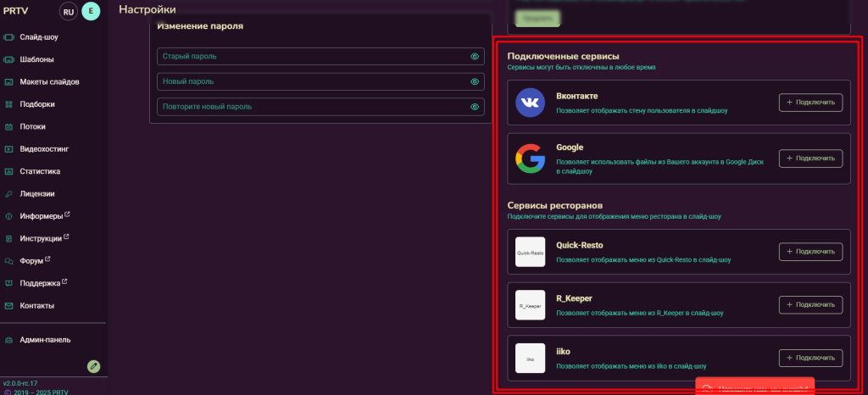Open the Контакты page
This screenshot has width=868, height=395.
coord(37,306)
